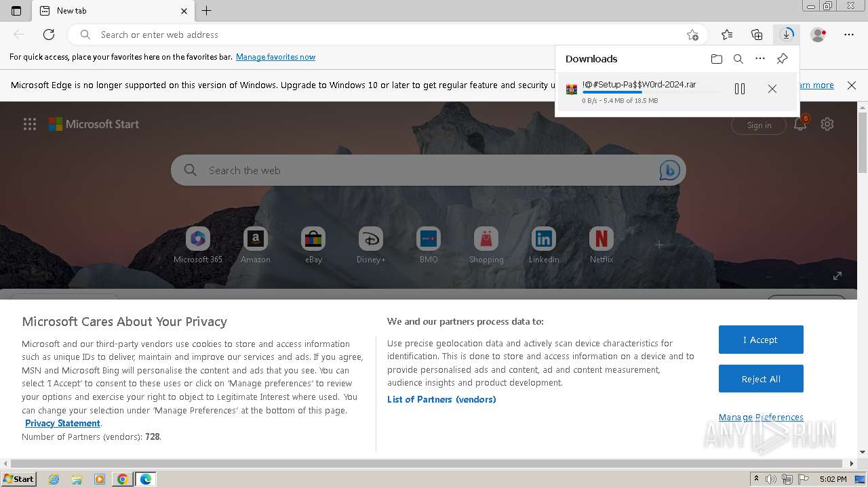Screen dimensions: 868x488
Task: Click the Sign in button
Action: (x=759, y=125)
